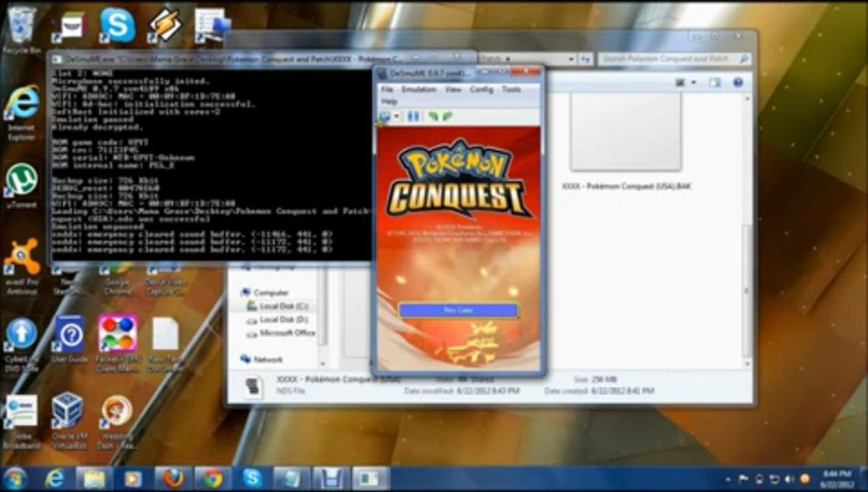Pause emulation with the DeSmuME pause icon
Screen dimensions: 868x492
tap(413, 117)
